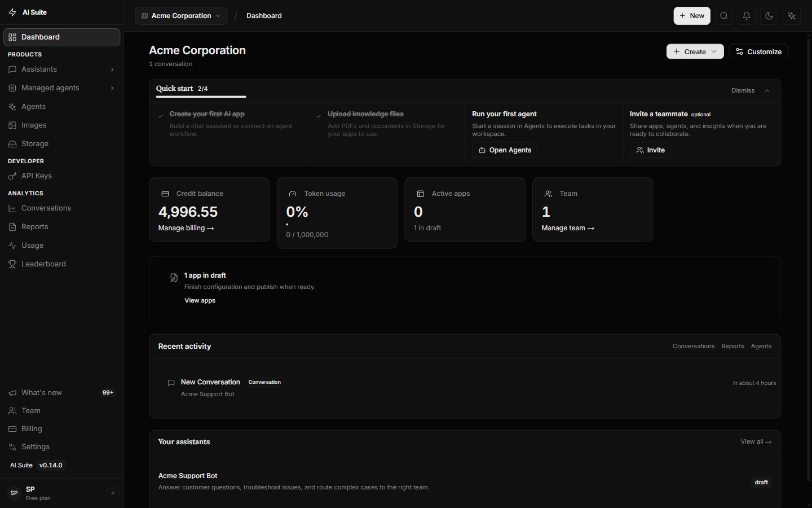The width and height of the screenshot is (812, 508).
Task: Click View all assistants link
Action: [756, 441]
